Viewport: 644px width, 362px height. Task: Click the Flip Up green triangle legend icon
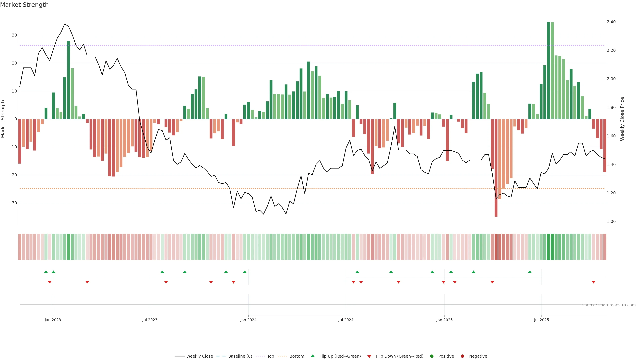pos(312,356)
